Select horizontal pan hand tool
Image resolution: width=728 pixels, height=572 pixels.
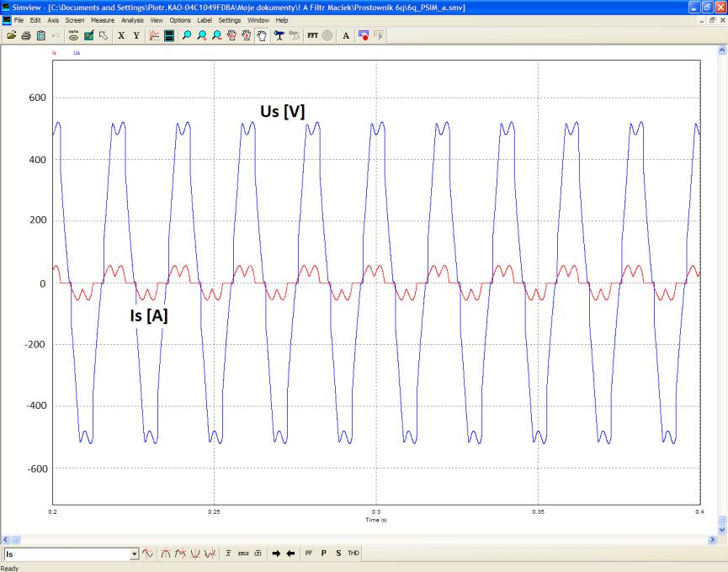pyautogui.click(x=231, y=35)
